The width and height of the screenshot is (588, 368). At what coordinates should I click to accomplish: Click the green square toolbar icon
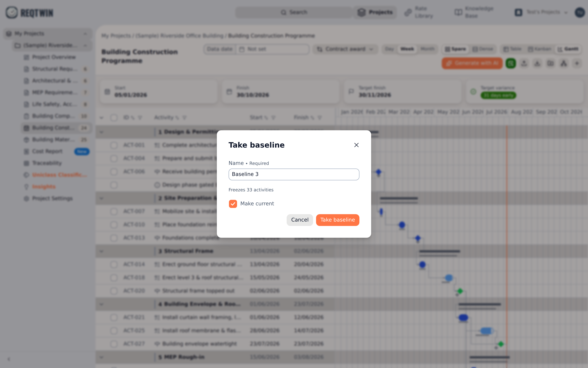click(x=511, y=63)
